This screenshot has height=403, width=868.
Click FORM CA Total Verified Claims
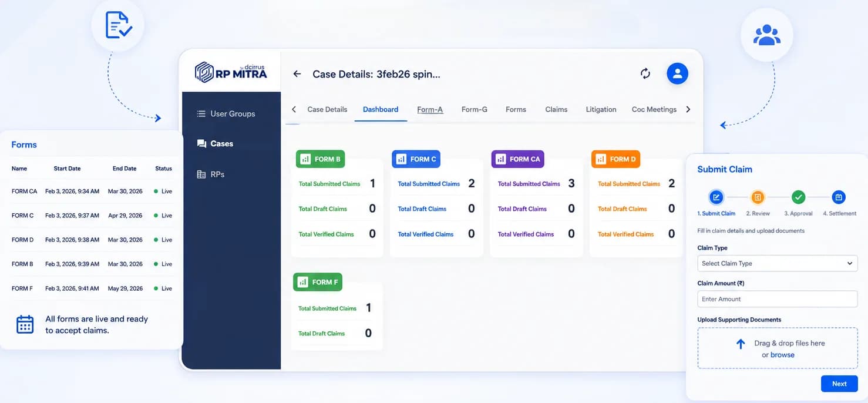tap(526, 234)
